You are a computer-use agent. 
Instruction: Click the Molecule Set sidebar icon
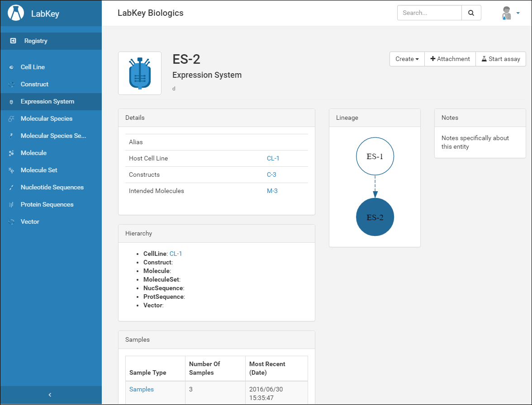pos(12,170)
